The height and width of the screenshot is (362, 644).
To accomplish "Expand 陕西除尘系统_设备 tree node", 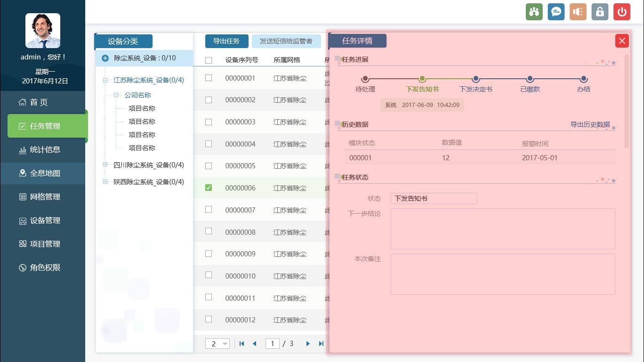I will click(105, 182).
